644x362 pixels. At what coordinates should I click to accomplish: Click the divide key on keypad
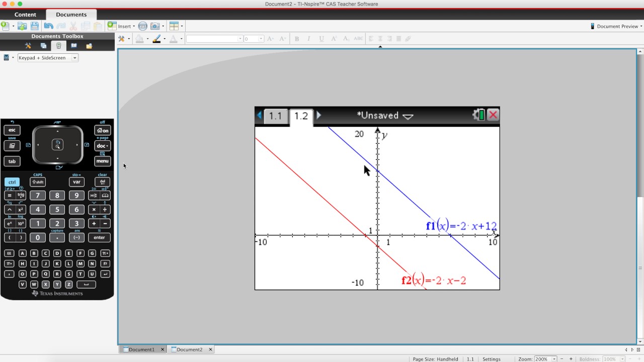click(x=105, y=209)
